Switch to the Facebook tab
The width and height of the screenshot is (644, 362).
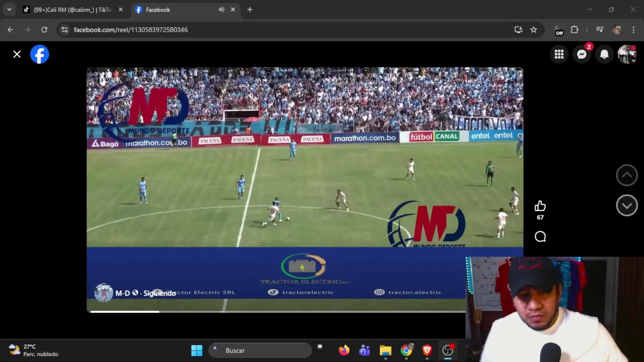[185, 10]
